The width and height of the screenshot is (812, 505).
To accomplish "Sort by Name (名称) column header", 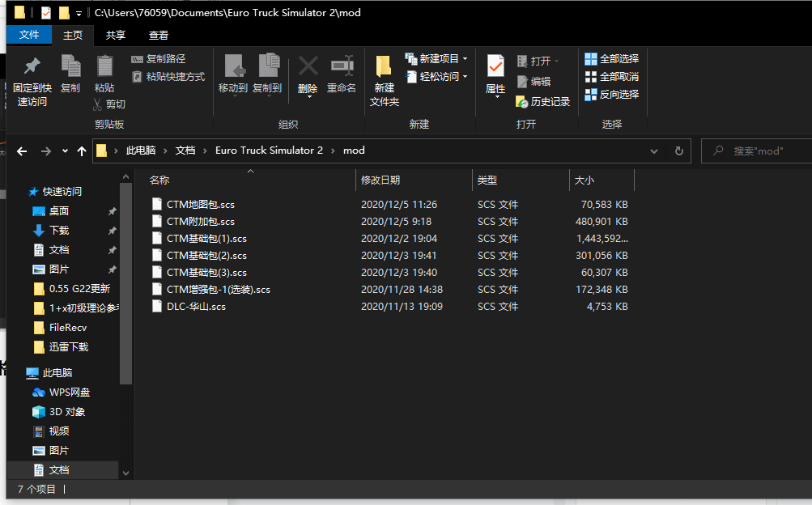I will (159, 180).
